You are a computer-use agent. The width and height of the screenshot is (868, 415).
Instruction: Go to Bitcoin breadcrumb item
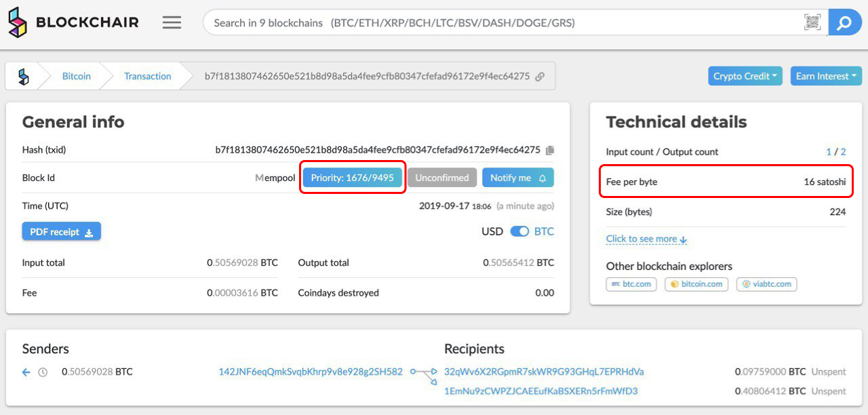(76, 77)
